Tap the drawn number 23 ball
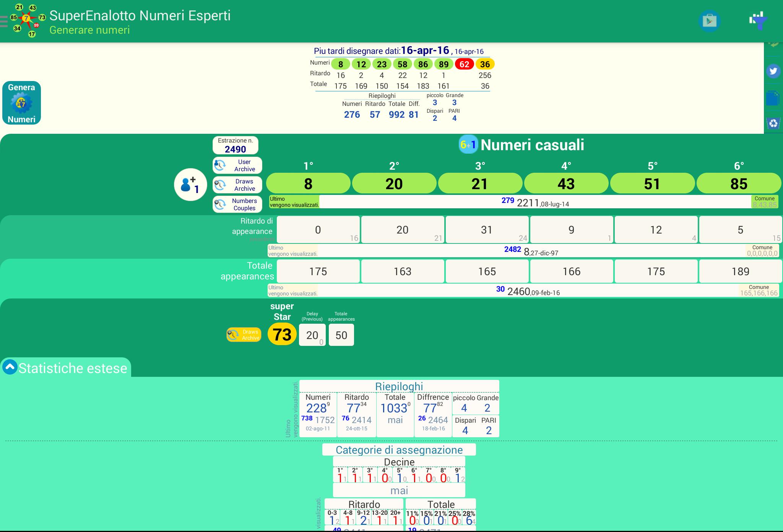Image resolution: width=783 pixels, height=532 pixels. tap(382, 64)
